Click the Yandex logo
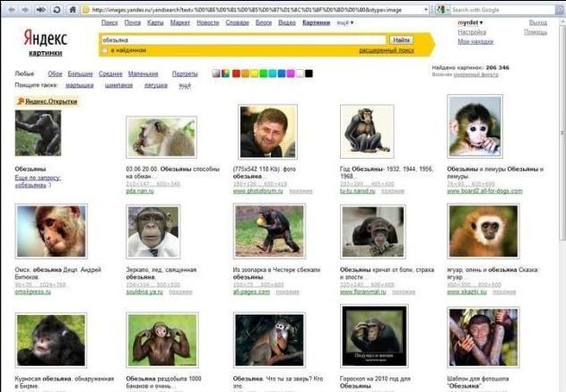The image size is (566, 392). (x=45, y=41)
